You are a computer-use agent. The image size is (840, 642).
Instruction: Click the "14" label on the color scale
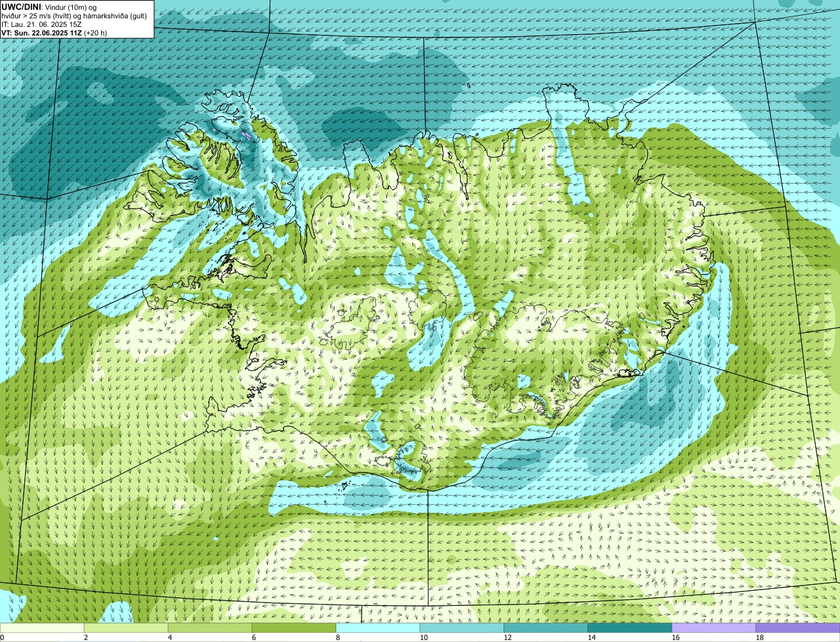(592, 637)
